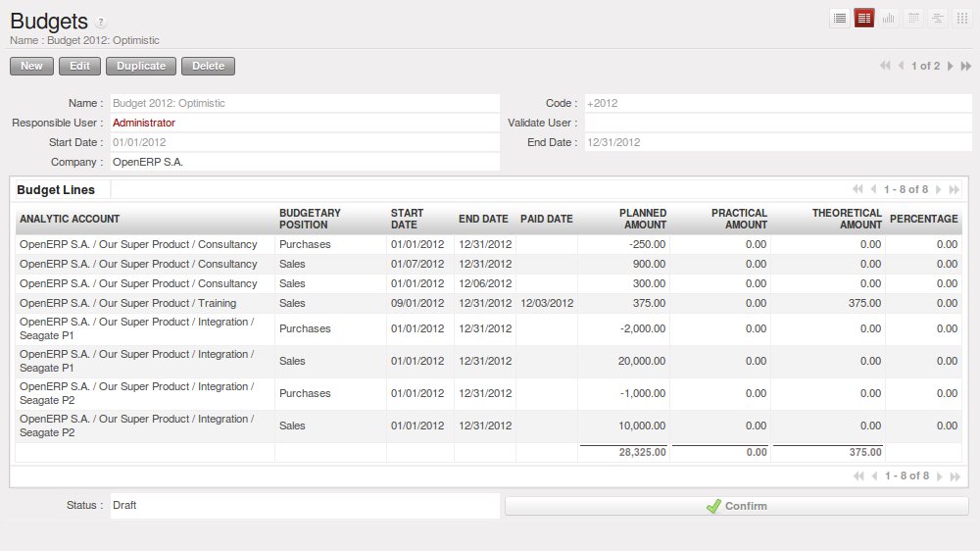Select the form view icon
980x551 pixels.
point(864,18)
